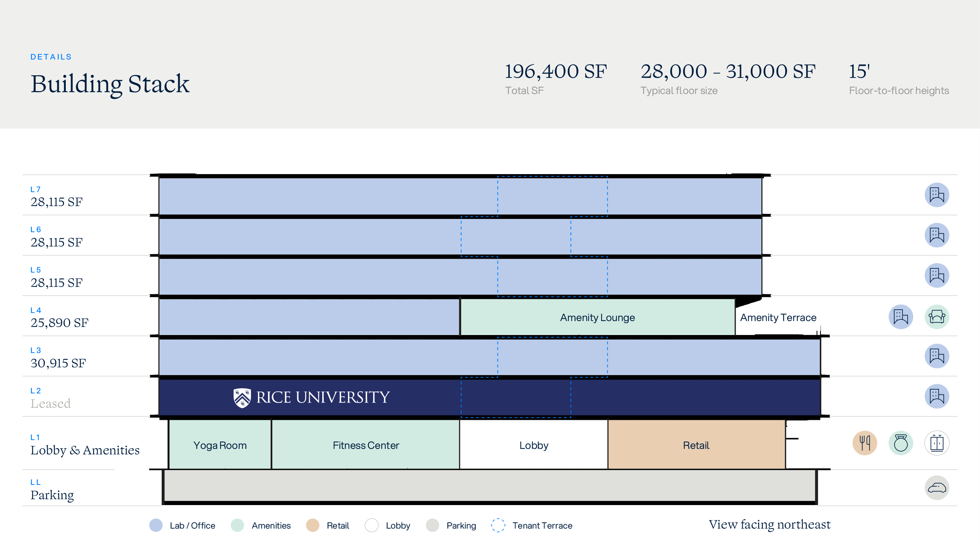This screenshot has height=551, width=980.
Task: Click the L3 30,915 SF label
Action: 58,363
